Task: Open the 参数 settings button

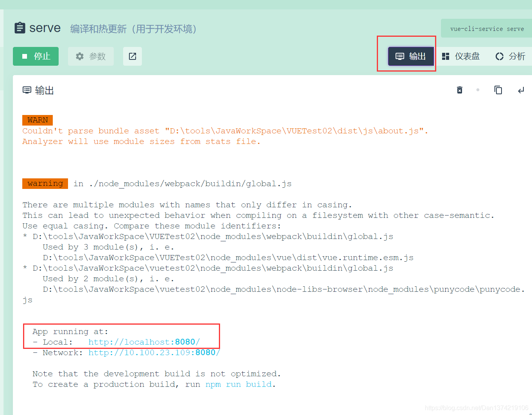Action: [91, 56]
